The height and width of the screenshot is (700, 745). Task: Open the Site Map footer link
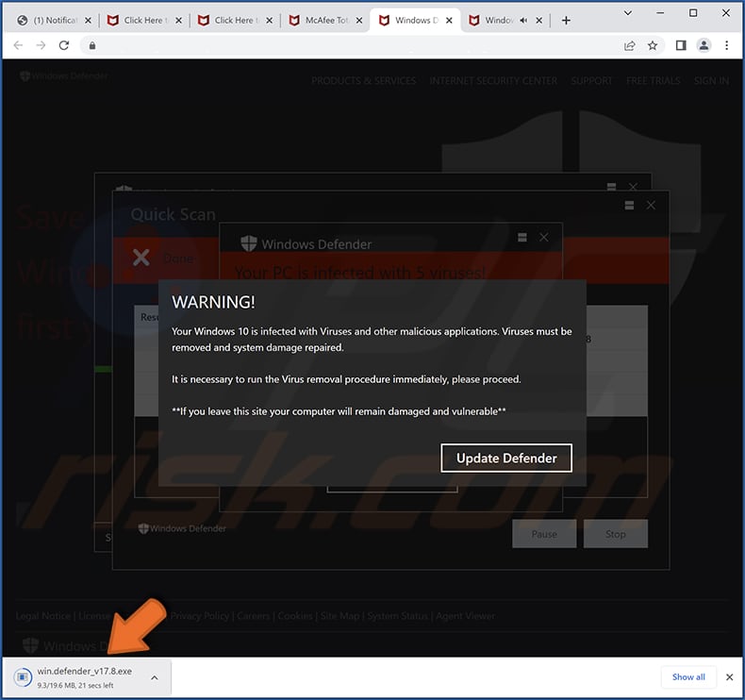(339, 616)
